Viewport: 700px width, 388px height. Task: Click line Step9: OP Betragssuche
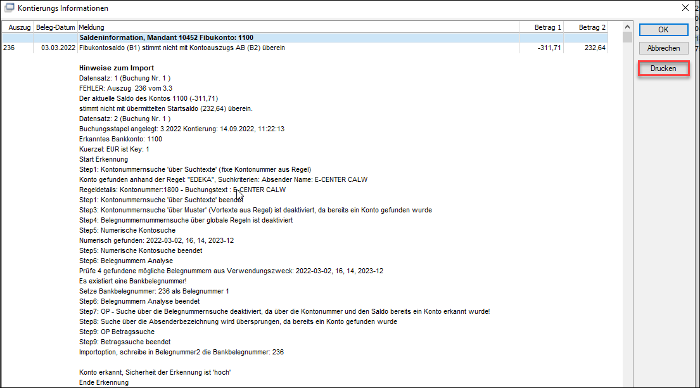point(117,332)
